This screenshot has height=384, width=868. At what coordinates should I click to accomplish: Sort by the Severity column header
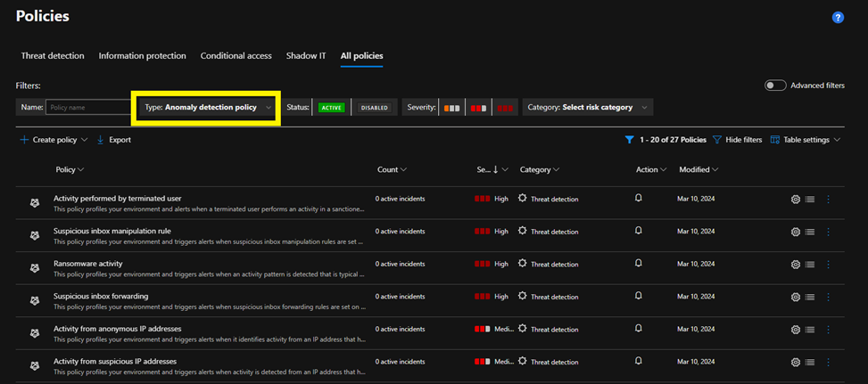point(492,169)
